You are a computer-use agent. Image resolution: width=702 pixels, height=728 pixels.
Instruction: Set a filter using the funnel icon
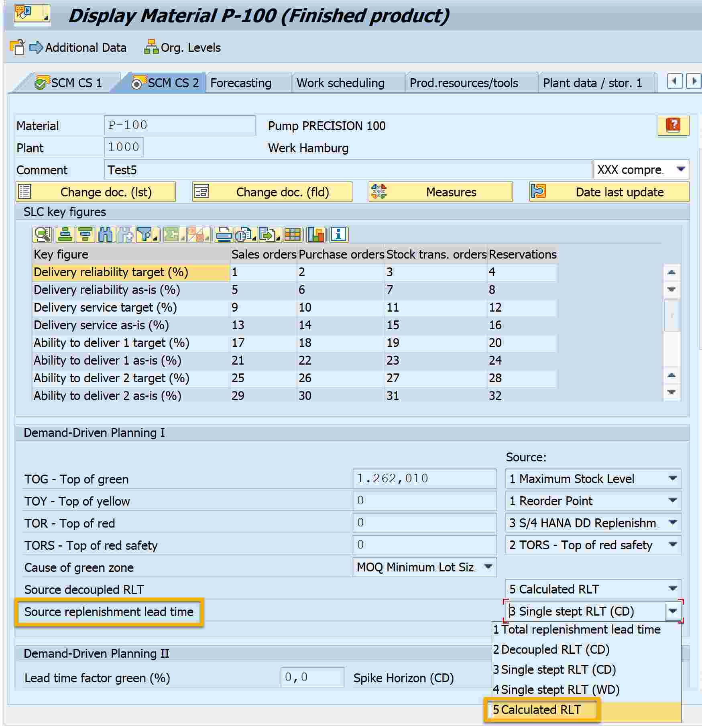147,235
